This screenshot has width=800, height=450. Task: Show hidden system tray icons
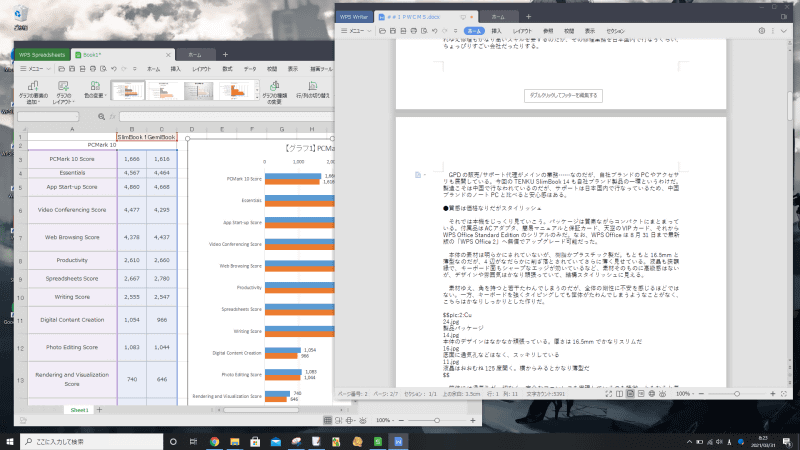coord(689,442)
